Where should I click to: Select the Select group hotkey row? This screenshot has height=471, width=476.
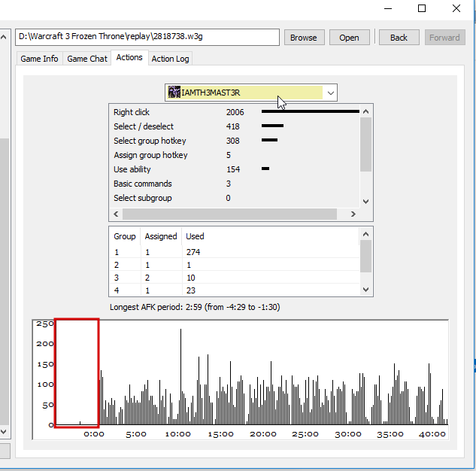coord(234,141)
